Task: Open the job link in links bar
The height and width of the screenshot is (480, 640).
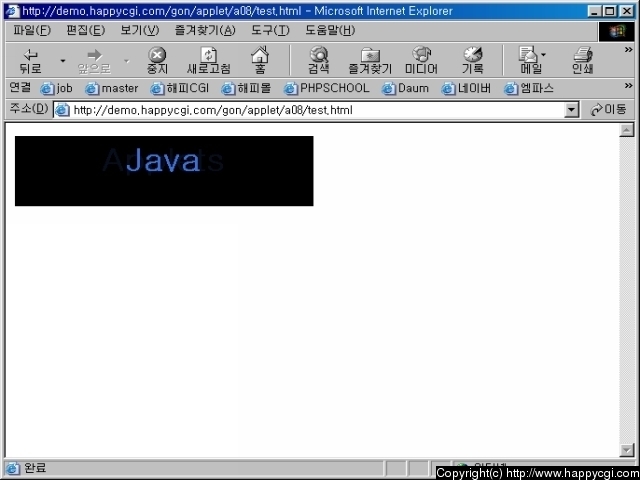Action: click(57, 88)
